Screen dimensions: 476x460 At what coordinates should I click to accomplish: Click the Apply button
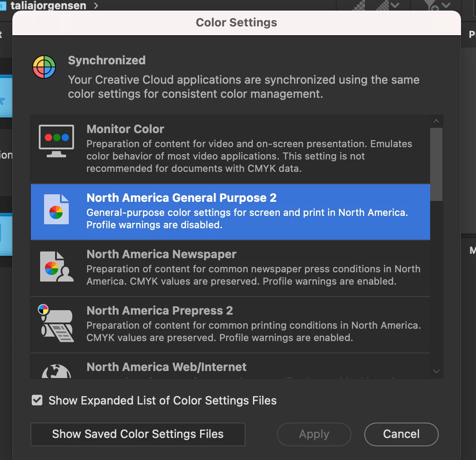314,434
